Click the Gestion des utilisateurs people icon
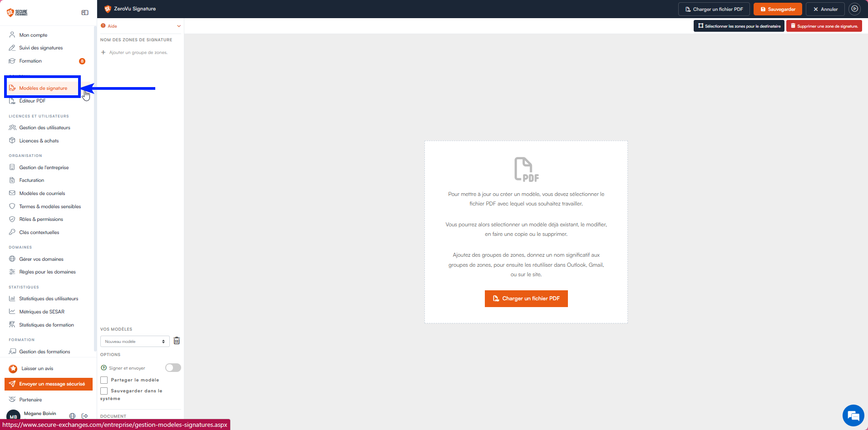 click(x=12, y=127)
